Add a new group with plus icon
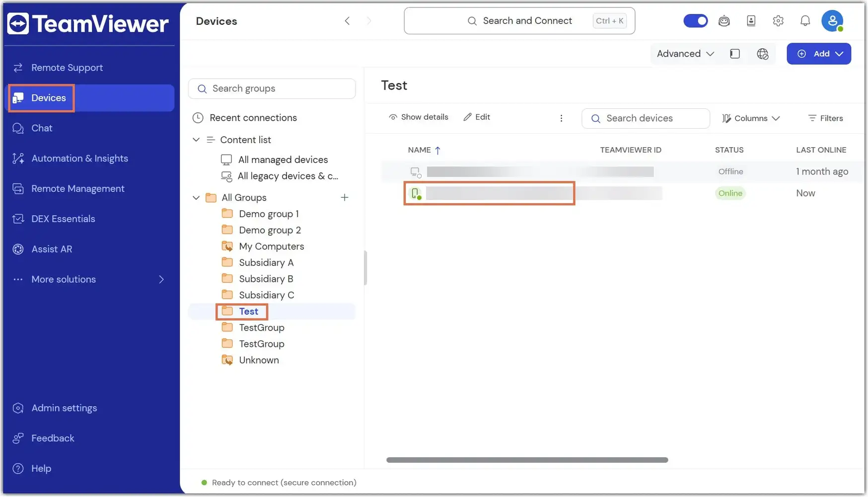 point(345,198)
